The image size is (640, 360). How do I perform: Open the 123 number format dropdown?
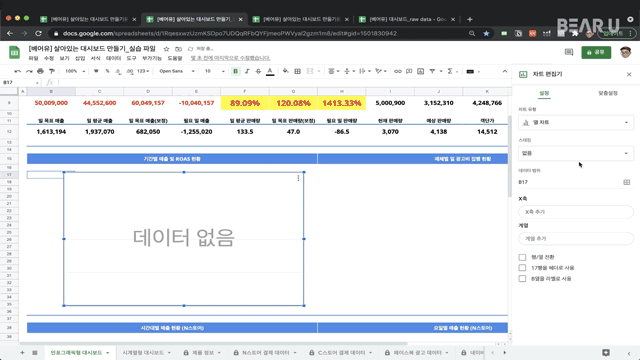pyautogui.click(x=143, y=71)
